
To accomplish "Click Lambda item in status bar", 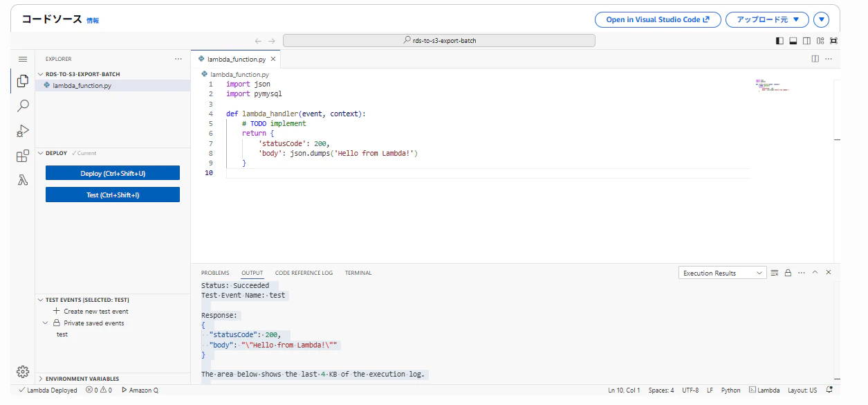I will tap(764, 390).
